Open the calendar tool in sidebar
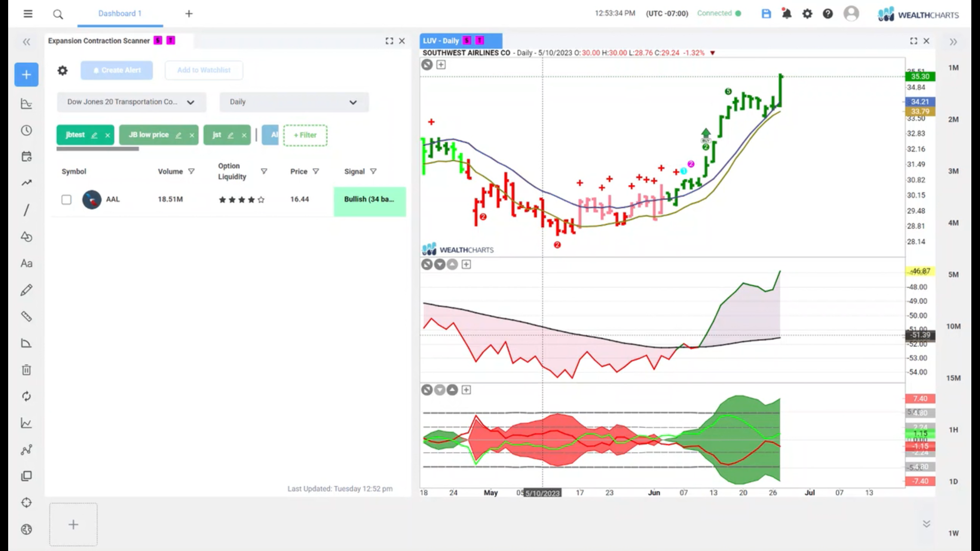This screenshot has height=551, width=980. (x=27, y=157)
